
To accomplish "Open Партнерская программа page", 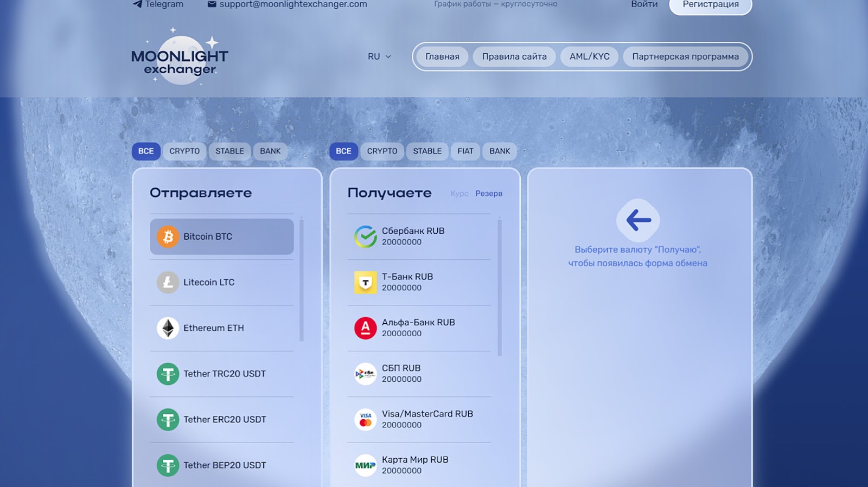I will (x=685, y=56).
